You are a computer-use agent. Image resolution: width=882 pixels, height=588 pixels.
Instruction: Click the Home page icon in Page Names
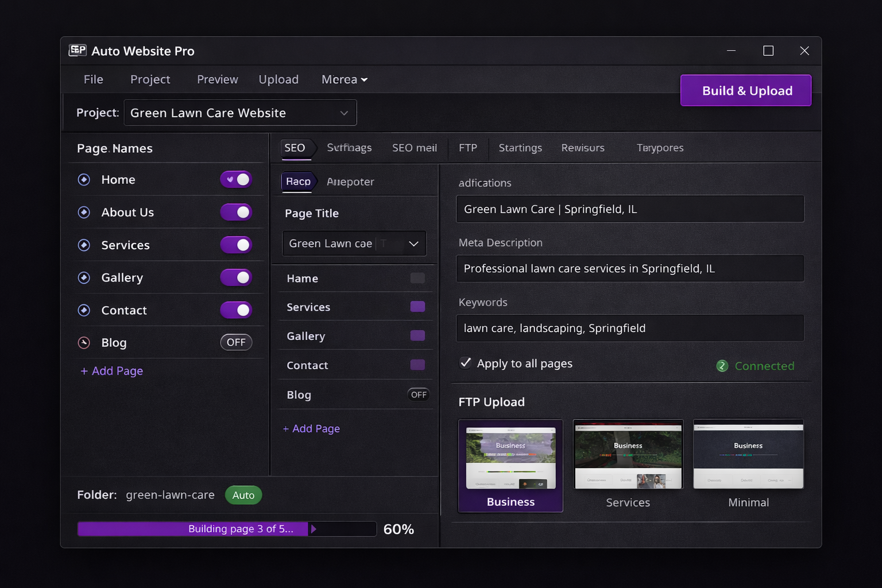(x=84, y=179)
